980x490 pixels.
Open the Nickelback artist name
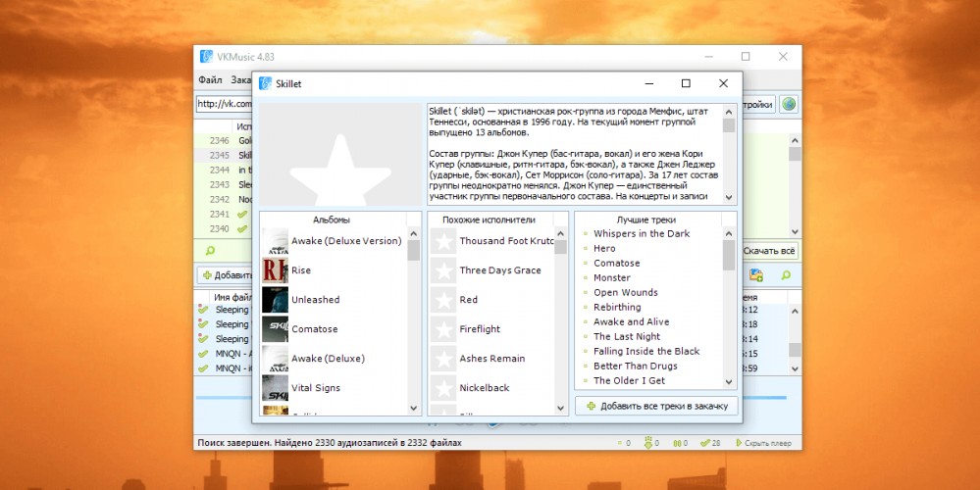pyautogui.click(x=485, y=388)
